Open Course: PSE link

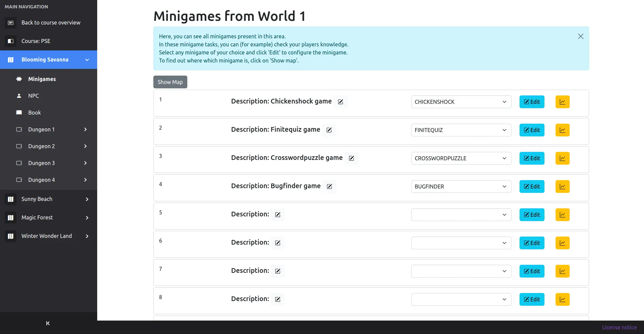click(48, 41)
